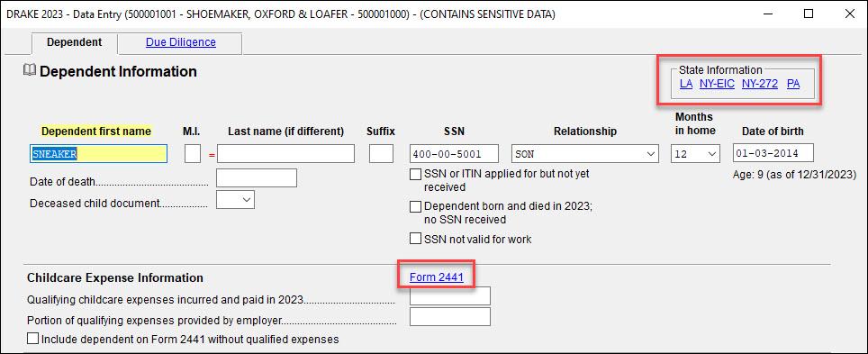868x354 pixels.
Task: Click the Qualifying childcare expenses input field
Action: 450,295
